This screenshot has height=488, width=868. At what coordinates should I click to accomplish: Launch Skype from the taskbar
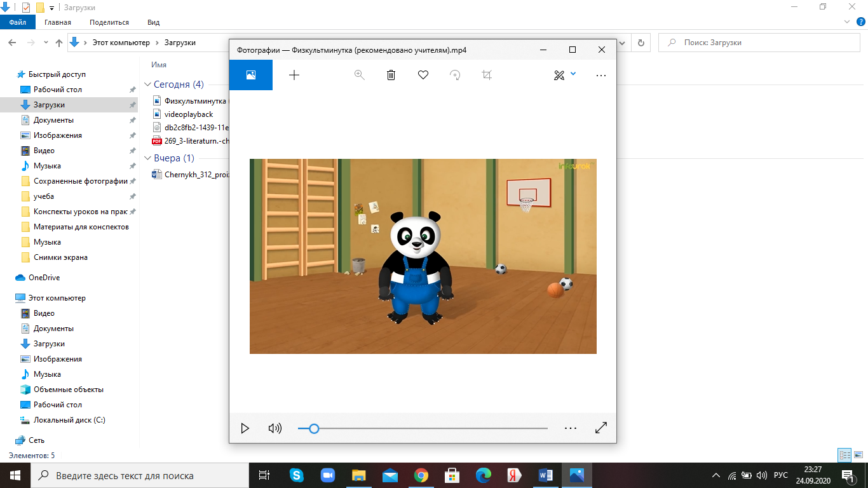pyautogui.click(x=296, y=475)
